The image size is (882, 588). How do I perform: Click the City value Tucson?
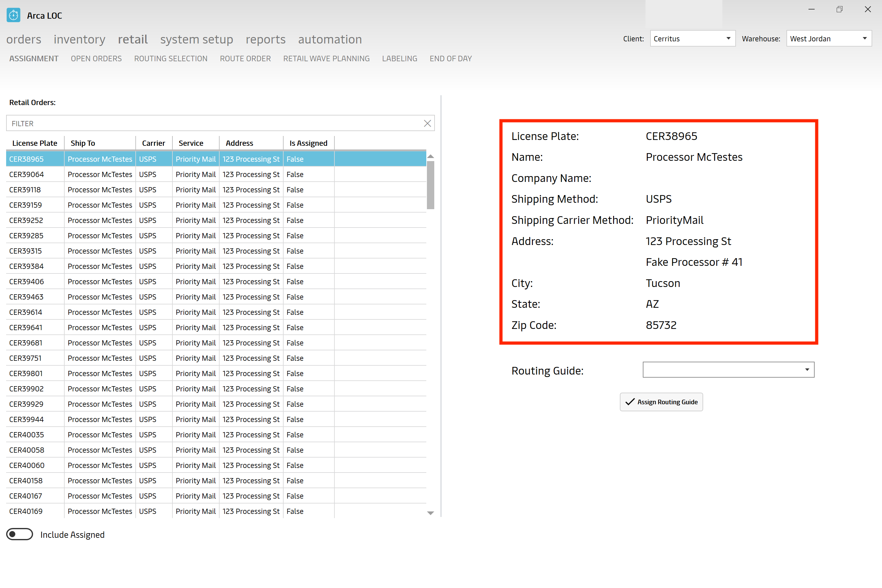point(663,283)
